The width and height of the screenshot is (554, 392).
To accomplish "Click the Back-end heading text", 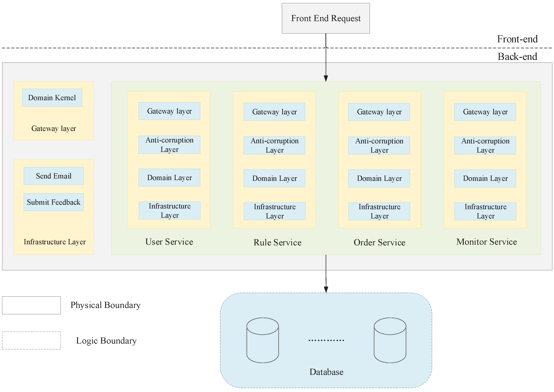I will (517, 57).
